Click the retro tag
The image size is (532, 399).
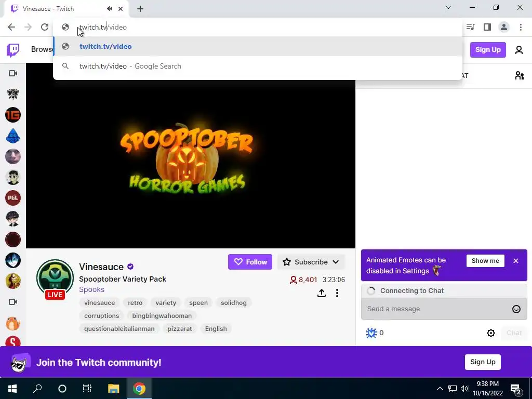(135, 303)
